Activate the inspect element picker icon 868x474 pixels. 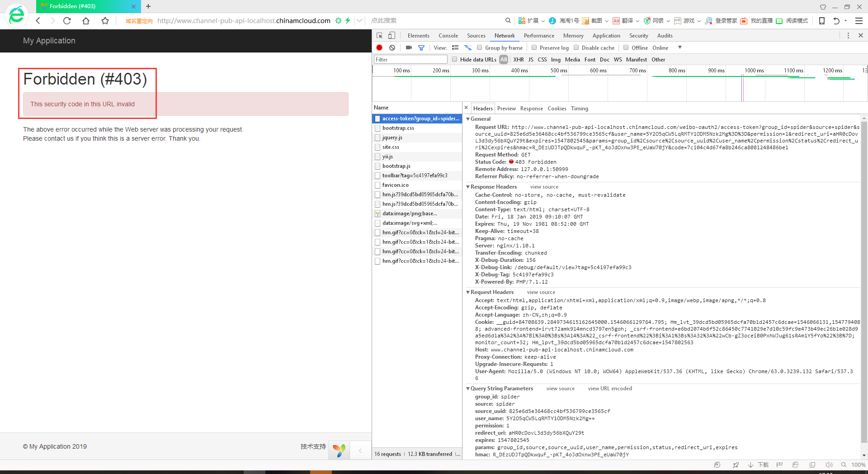pos(380,35)
